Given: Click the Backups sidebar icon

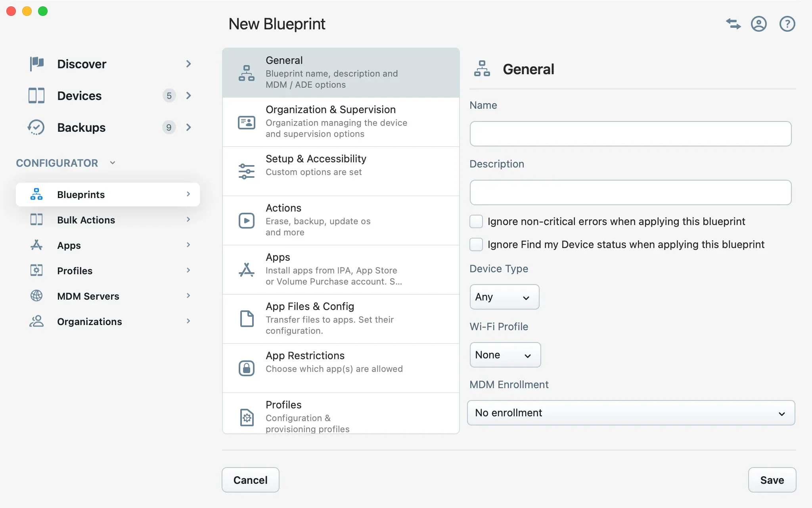Looking at the screenshot, I should coord(36,127).
